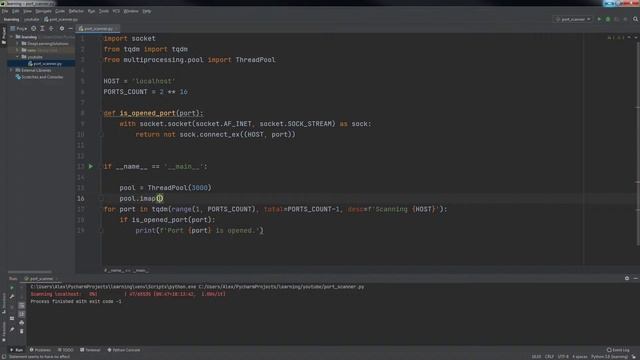Select port_scanner.py in project tree
640x360 pixels.
click(x=45, y=64)
